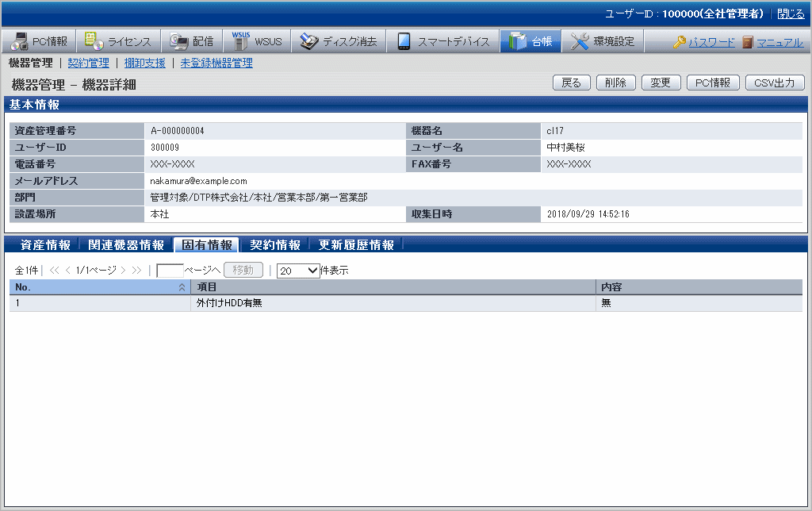Screen dimensions: 812x511
Task: Open the WSUS server icon
Action: click(x=241, y=41)
